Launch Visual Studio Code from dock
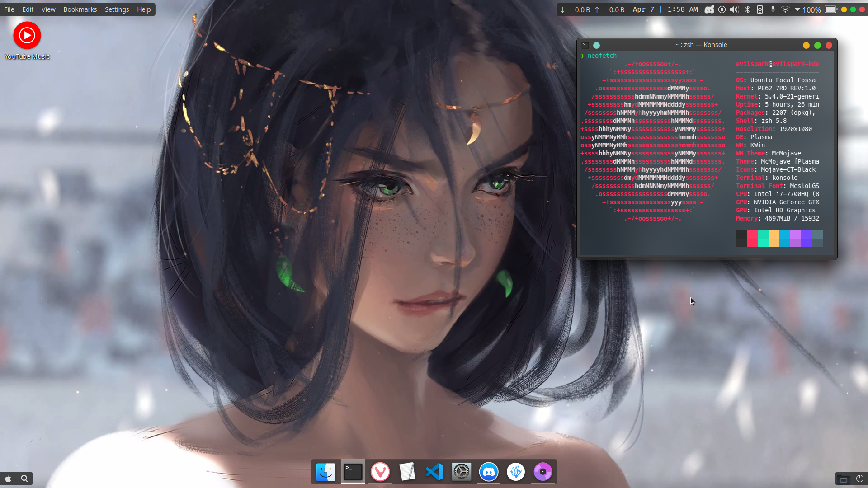The width and height of the screenshot is (868, 488). coord(434,472)
